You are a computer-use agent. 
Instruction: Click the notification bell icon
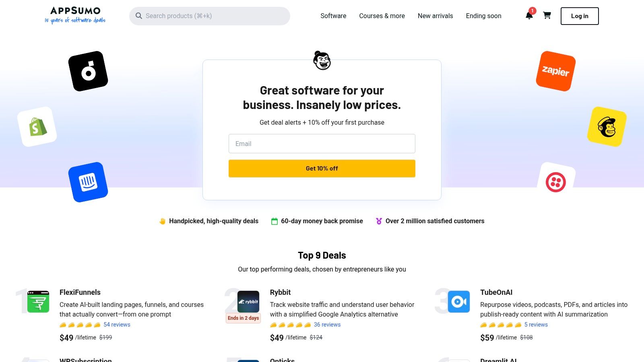[529, 16]
